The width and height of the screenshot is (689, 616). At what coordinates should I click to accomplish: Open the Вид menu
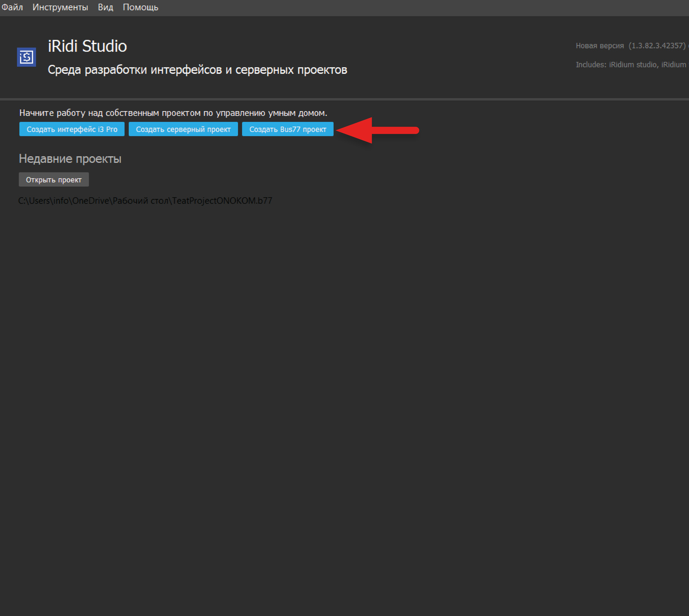(x=105, y=7)
